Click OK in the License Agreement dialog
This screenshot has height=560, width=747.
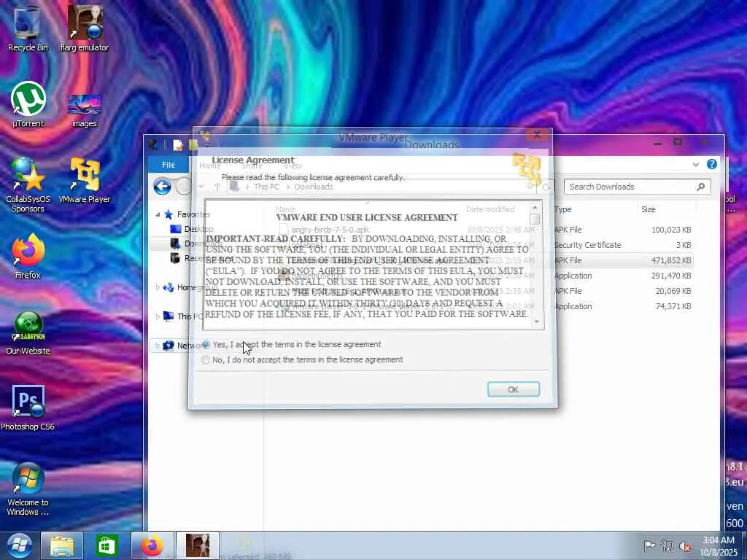click(513, 389)
